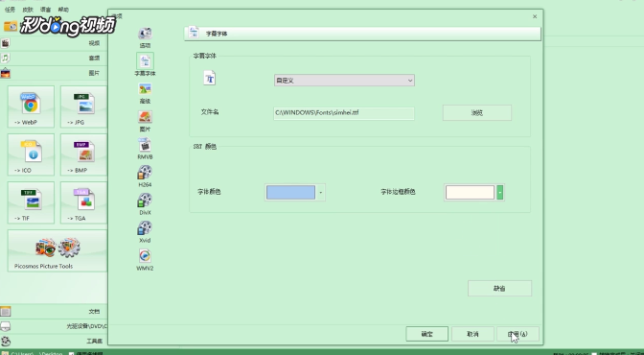Select the H264 settings category
This screenshot has height=355, width=644.
click(x=145, y=177)
